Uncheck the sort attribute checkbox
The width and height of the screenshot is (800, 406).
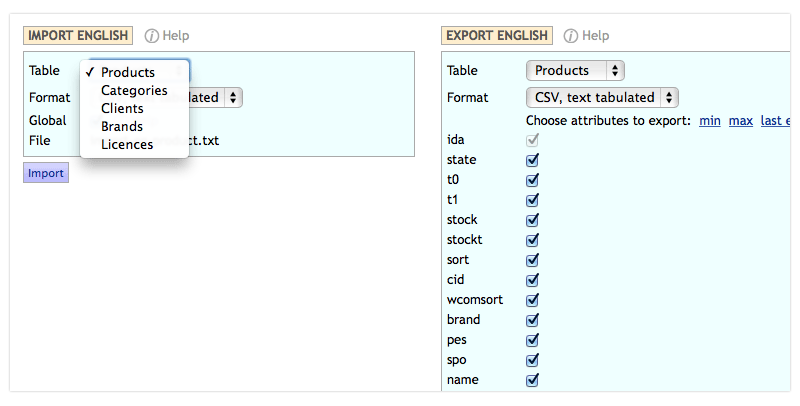532,260
